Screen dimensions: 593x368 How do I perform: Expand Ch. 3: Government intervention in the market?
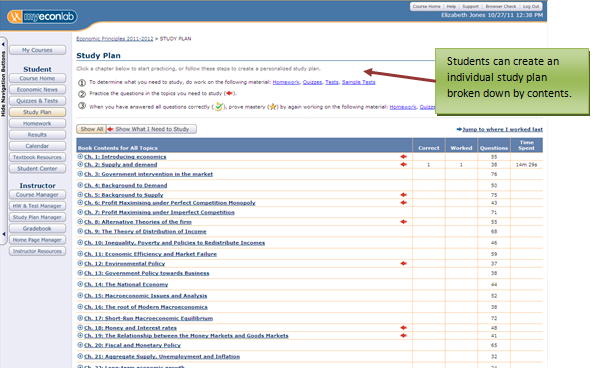coord(80,174)
